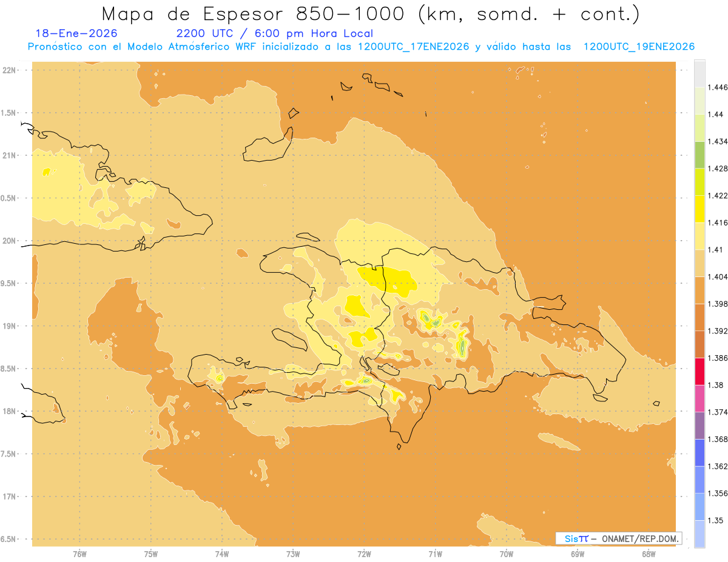Click the valid-until time "1200UTC_19ENE2026"
This screenshot has height=562, width=728.
[x=639, y=47]
